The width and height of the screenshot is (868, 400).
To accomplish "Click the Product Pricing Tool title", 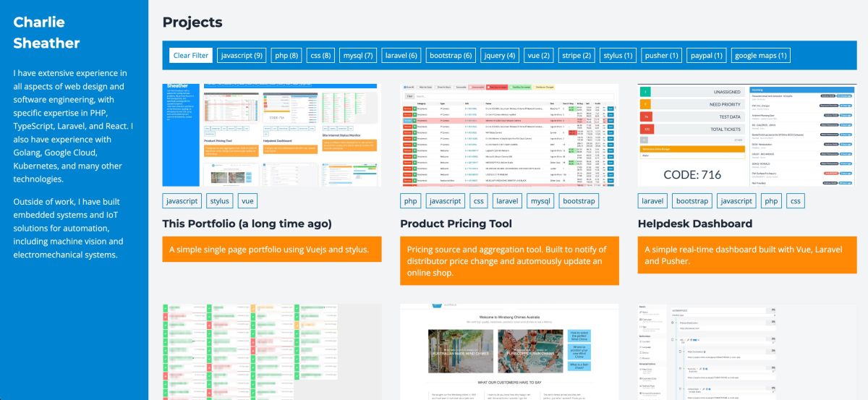I will (x=456, y=224).
